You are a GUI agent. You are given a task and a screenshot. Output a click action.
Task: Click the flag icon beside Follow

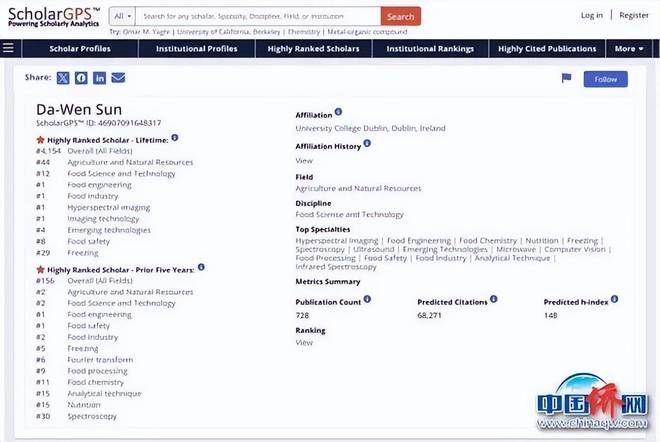tap(566, 78)
